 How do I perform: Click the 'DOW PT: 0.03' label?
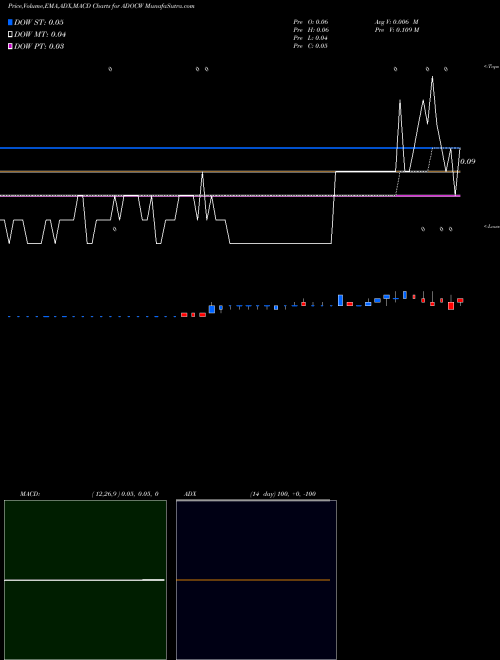39,46
